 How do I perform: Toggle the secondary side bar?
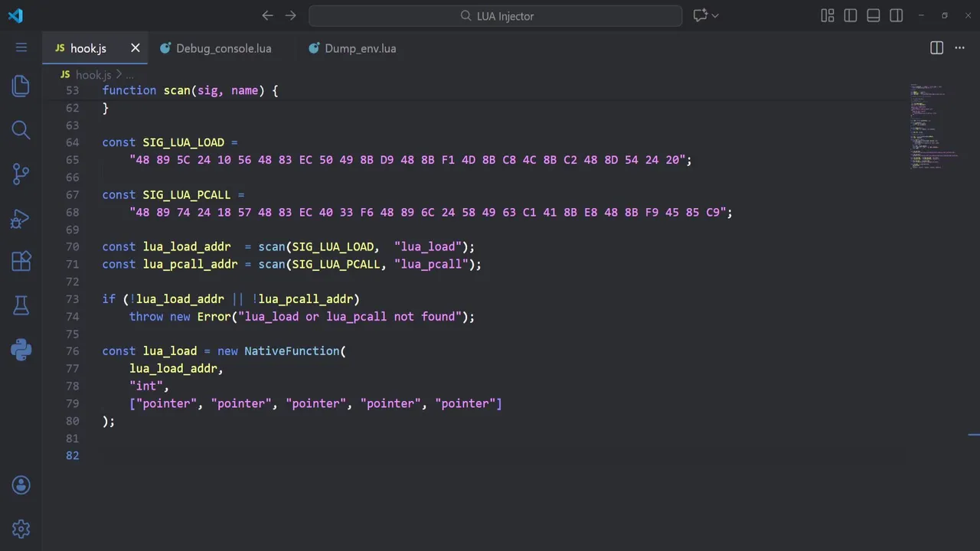coord(897,15)
